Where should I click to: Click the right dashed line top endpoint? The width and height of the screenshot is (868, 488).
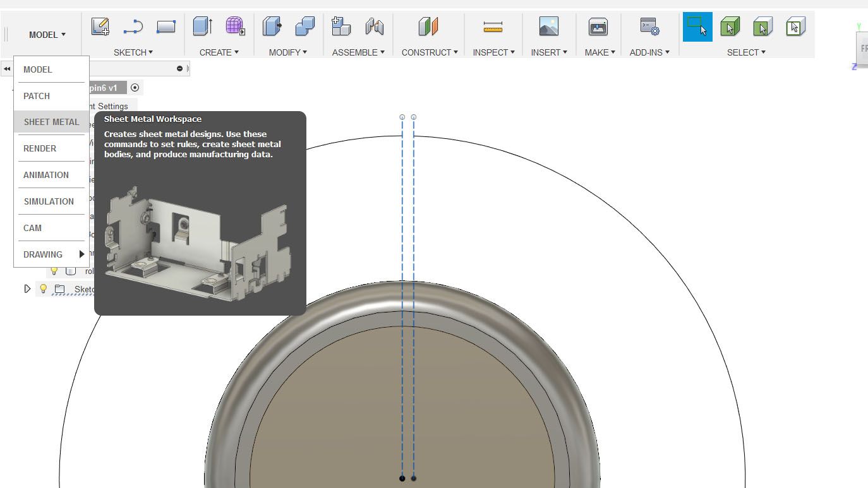414,117
